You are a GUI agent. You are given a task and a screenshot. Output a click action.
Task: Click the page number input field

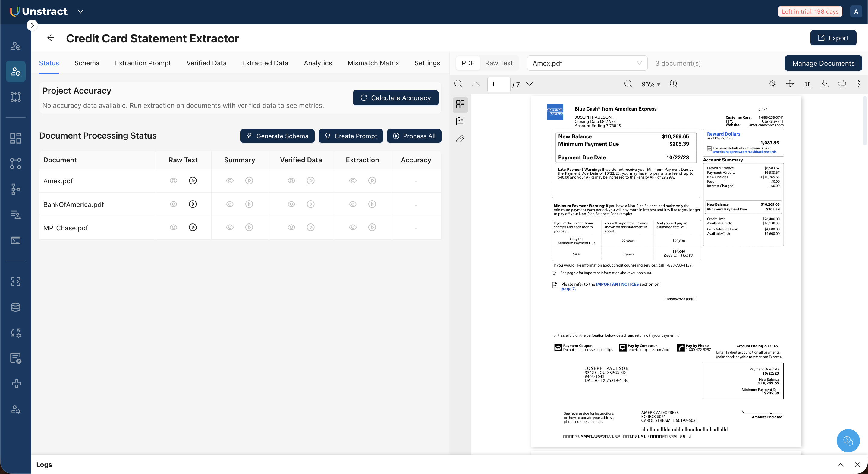[x=498, y=84]
